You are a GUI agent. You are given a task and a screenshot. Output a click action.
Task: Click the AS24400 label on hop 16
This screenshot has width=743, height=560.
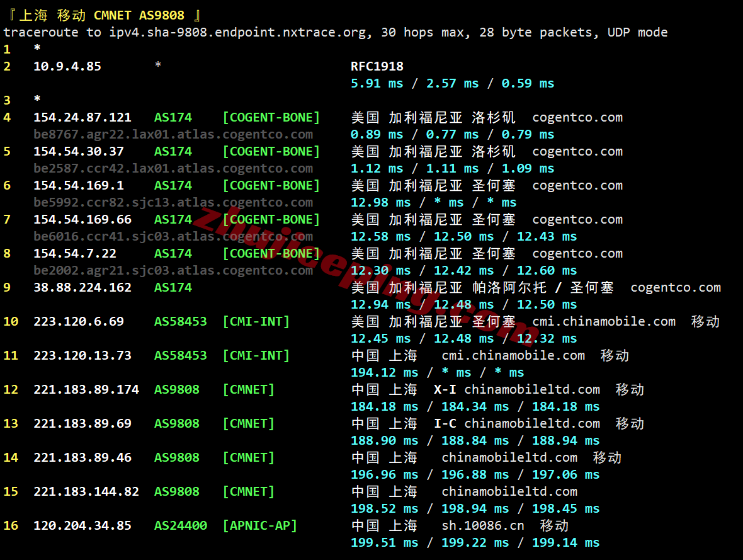click(181, 525)
